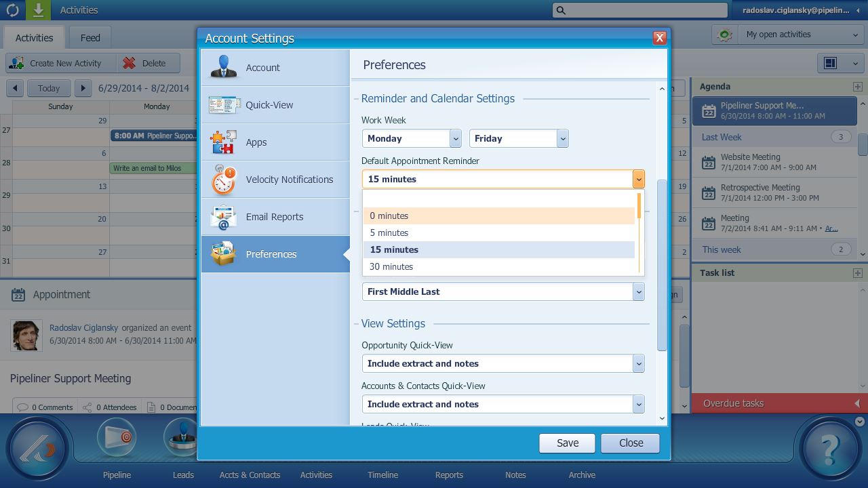Click the sync refresh icon
This screenshot has width=868, height=488.
(12, 10)
